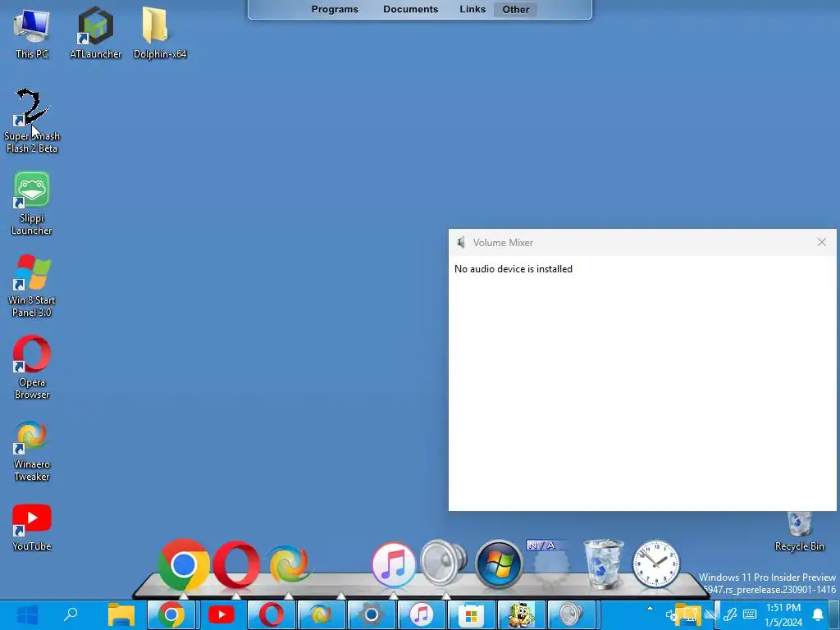
Task: Open Opera Browser desktop shortcut
Action: 32,367
